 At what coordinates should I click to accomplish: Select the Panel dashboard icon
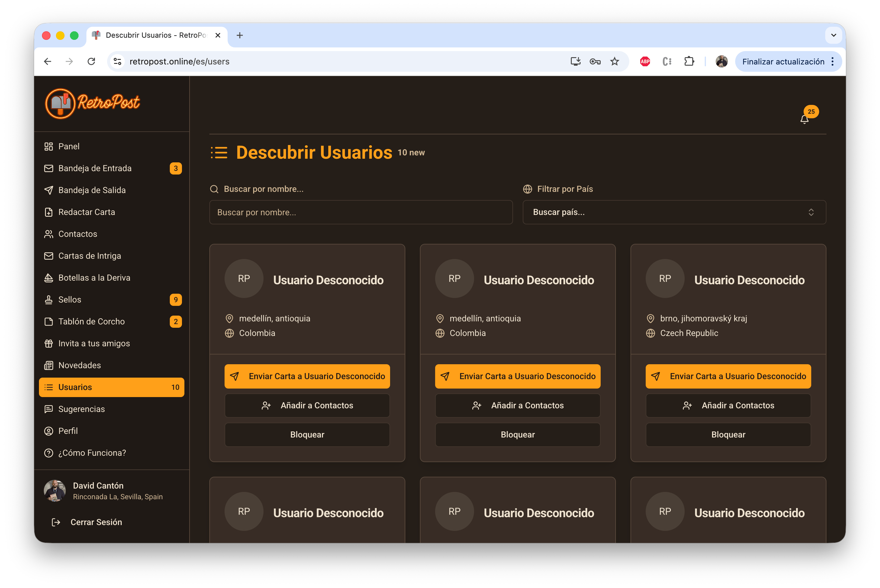click(48, 146)
